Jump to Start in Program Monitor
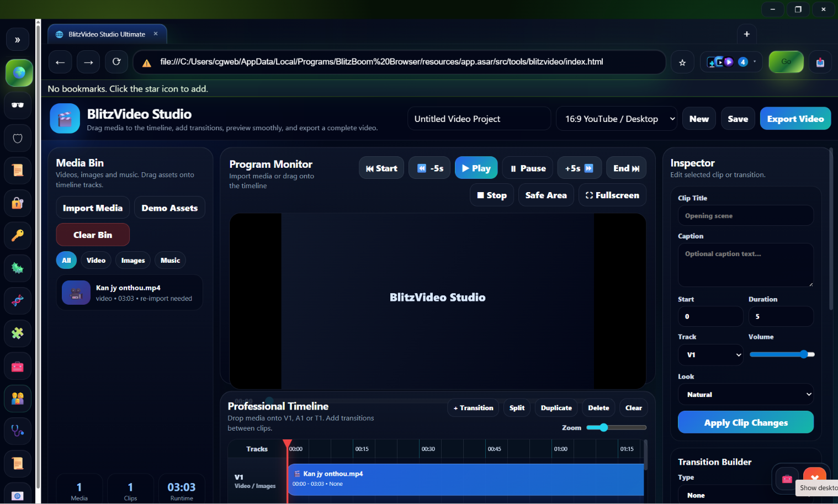This screenshot has height=504, width=838. (x=381, y=168)
